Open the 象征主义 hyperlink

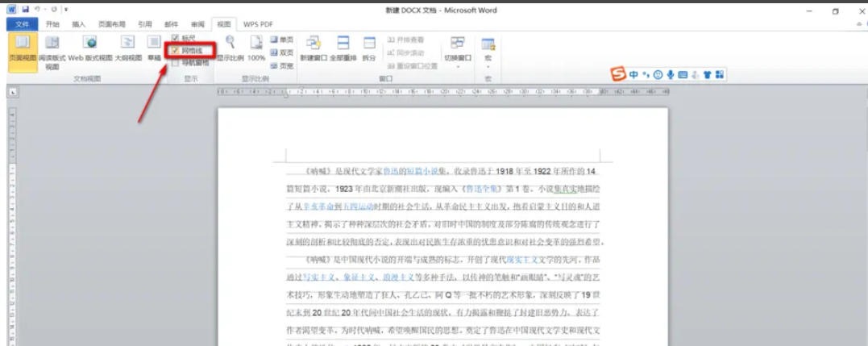point(358,277)
